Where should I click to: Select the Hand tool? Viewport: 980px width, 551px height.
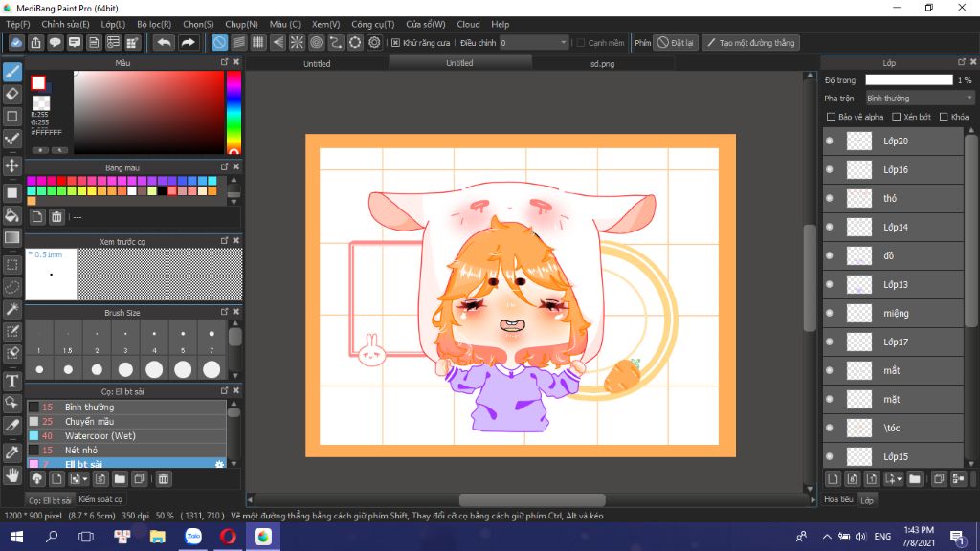(x=11, y=475)
